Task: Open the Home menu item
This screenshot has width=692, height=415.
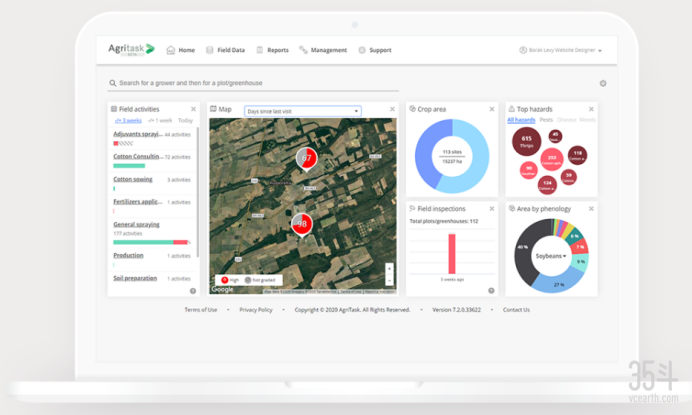Action: 181,50
